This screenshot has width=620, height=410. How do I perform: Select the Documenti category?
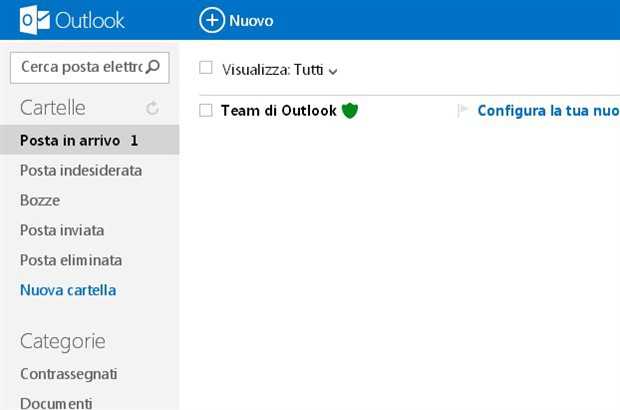pyautogui.click(x=56, y=402)
